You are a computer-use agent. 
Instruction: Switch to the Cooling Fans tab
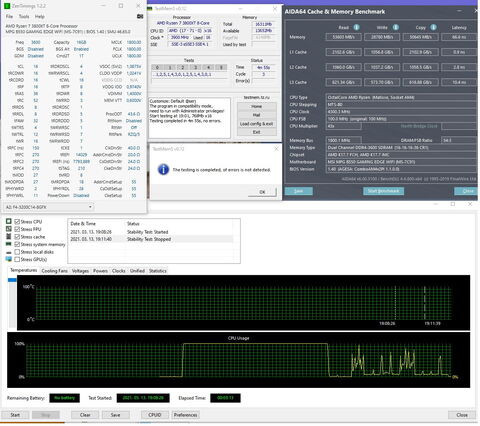pos(54,271)
